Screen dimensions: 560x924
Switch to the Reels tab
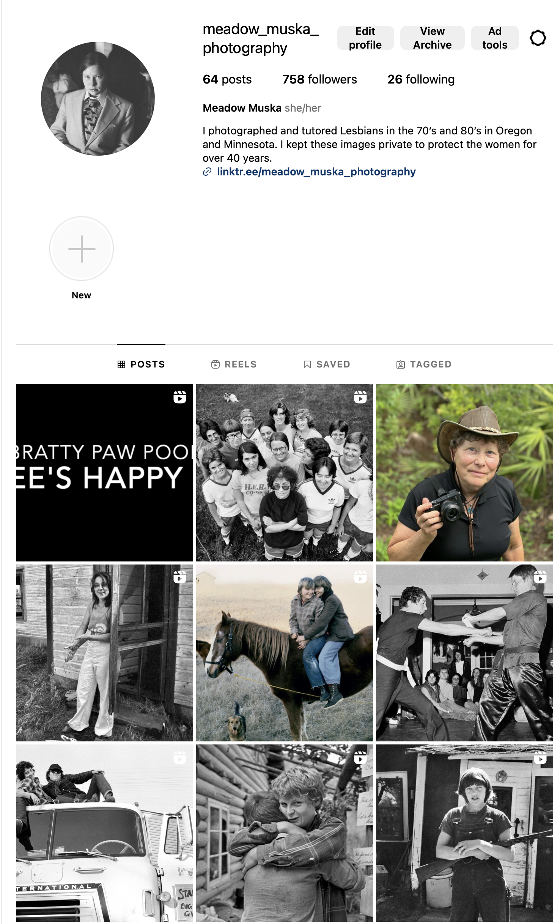tap(234, 364)
